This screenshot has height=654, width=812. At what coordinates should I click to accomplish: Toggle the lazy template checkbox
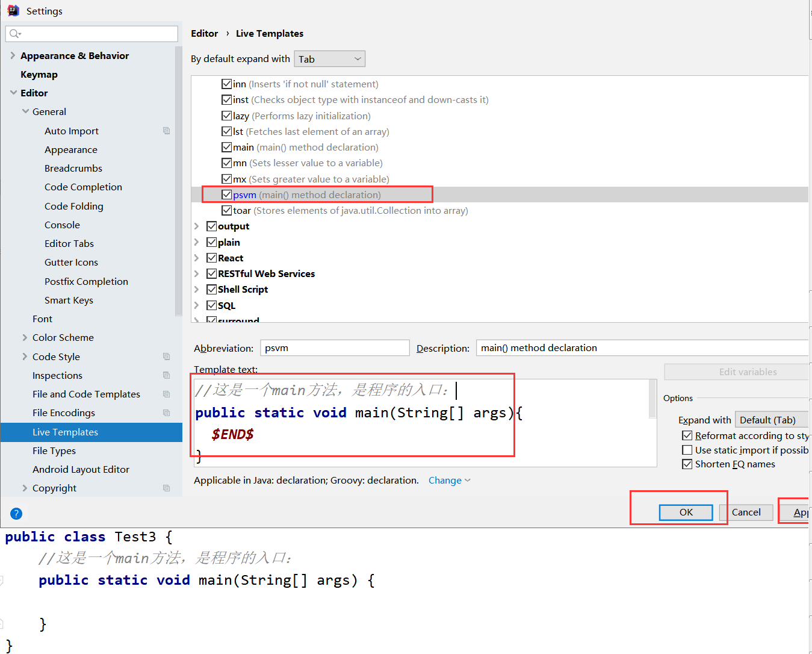(x=227, y=116)
